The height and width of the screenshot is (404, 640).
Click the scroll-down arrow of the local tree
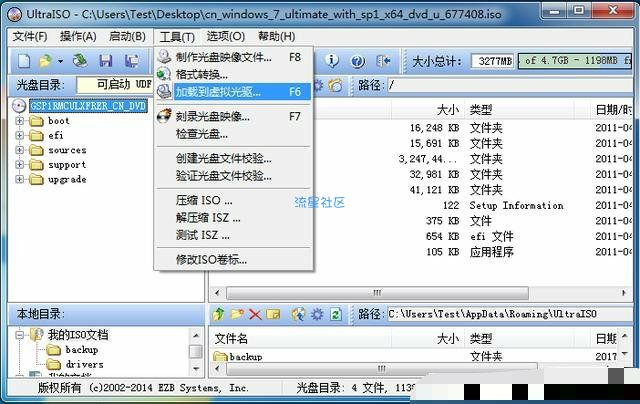196,368
